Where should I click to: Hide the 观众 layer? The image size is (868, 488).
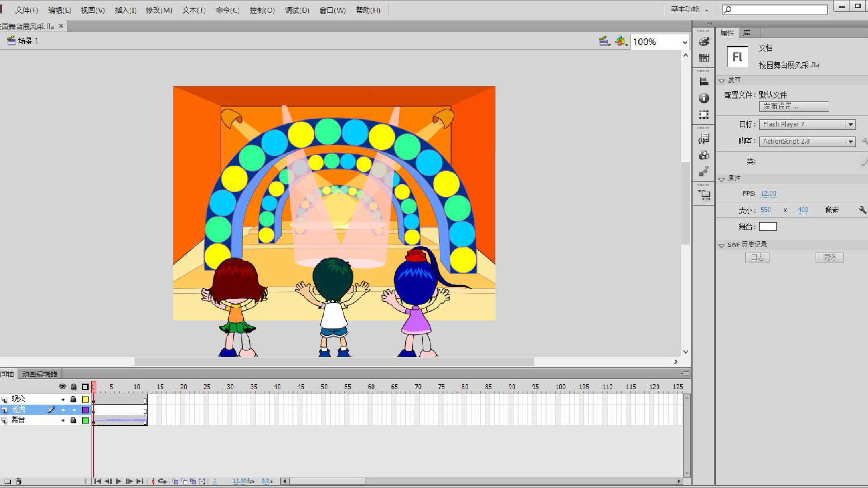tap(63, 399)
